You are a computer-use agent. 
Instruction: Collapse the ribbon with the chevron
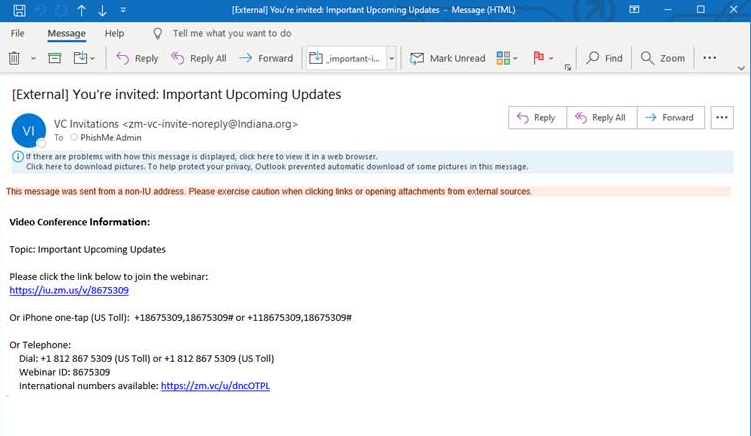[741, 68]
